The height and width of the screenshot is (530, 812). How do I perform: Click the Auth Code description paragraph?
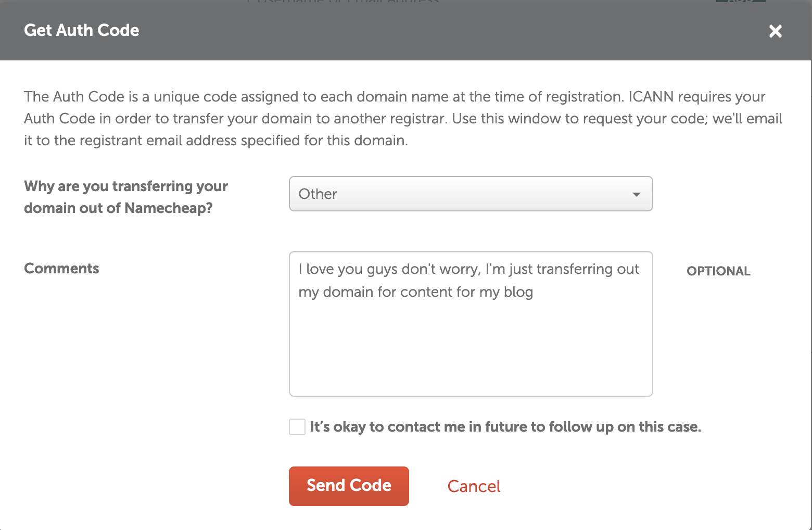(x=403, y=118)
